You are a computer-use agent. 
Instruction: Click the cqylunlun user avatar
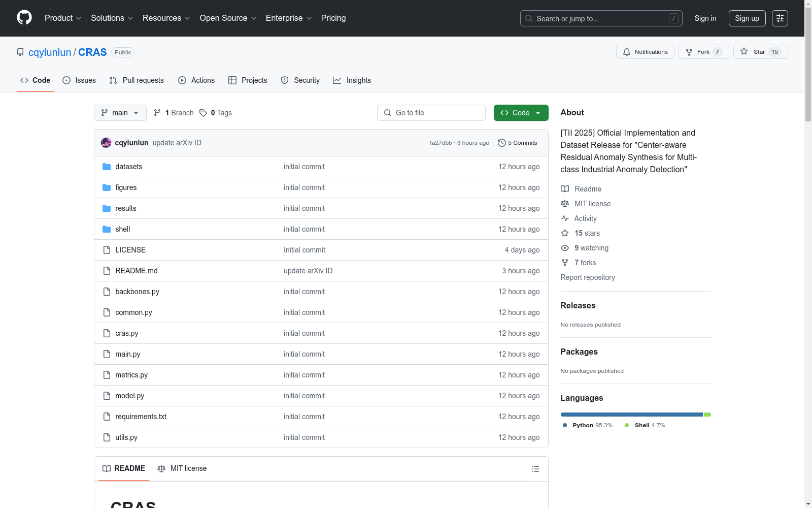[106, 143]
